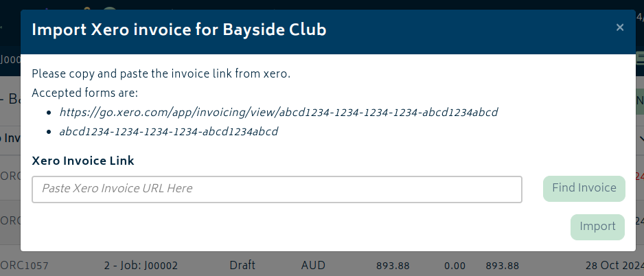Select invoice ORC1057 in the list

click(24, 266)
